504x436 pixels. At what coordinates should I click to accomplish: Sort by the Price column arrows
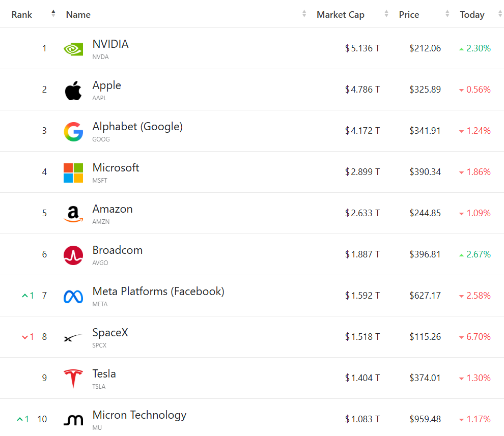[447, 14]
